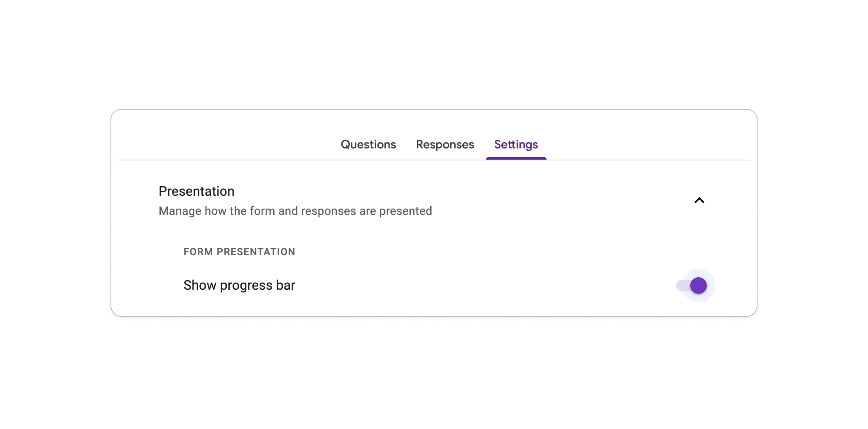This screenshot has height=429, width=868.
Task: Click the Questions tab label
Action: point(368,145)
